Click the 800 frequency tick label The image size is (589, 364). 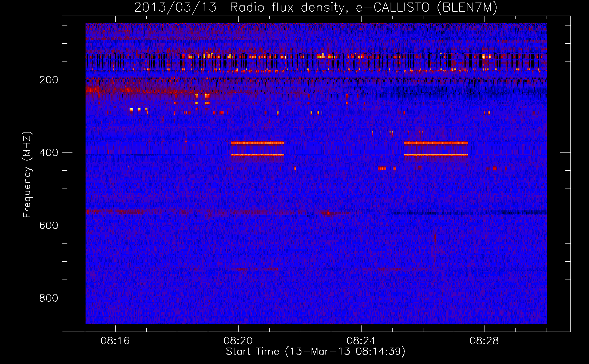[49, 298]
